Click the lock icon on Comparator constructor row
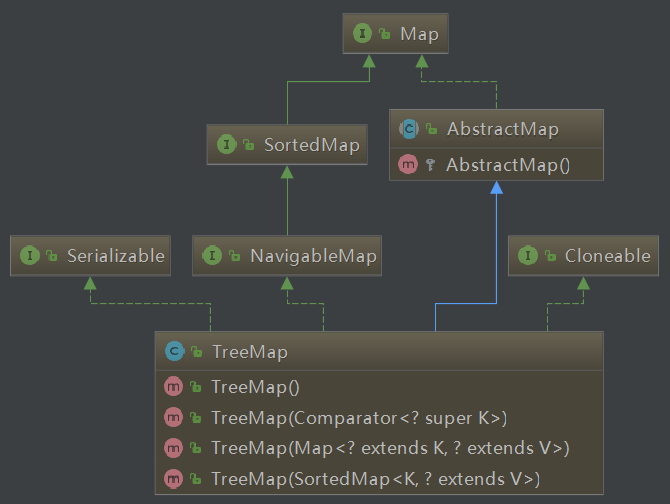Screen dimensions: 670x504 tap(196, 418)
